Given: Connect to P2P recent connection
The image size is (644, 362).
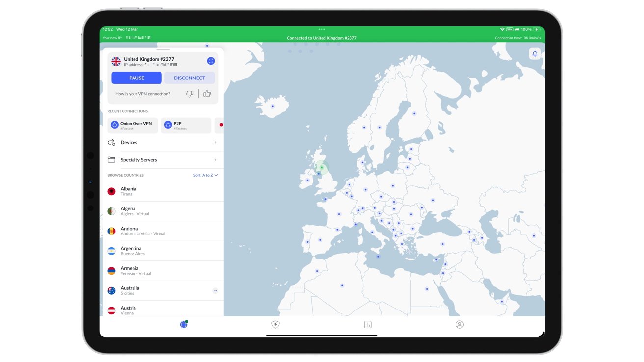Looking at the screenshot, I should (186, 126).
